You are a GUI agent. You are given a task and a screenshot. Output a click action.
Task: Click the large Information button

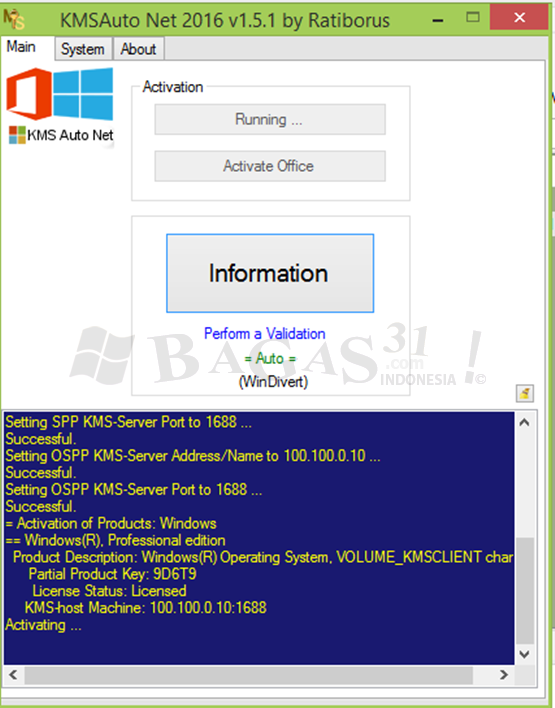click(x=270, y=273)
